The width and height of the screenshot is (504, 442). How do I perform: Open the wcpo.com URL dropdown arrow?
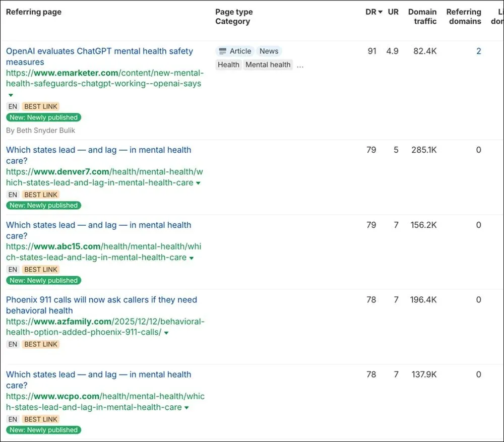[186, 408]
